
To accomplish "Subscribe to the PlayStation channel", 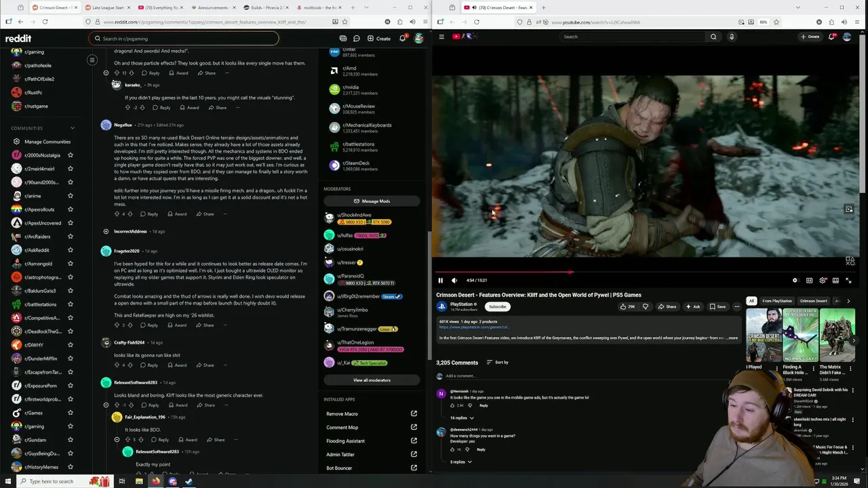I will (497, 306).
